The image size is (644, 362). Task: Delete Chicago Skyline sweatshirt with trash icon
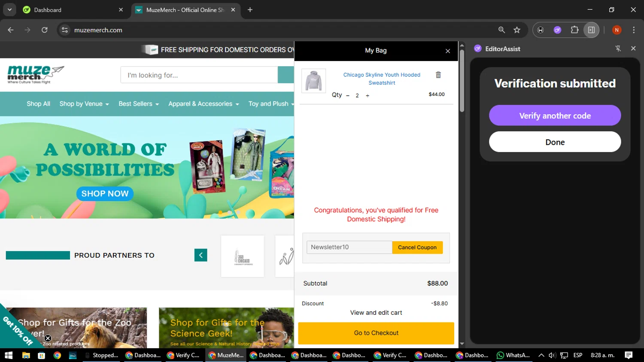tap(438, 75)
